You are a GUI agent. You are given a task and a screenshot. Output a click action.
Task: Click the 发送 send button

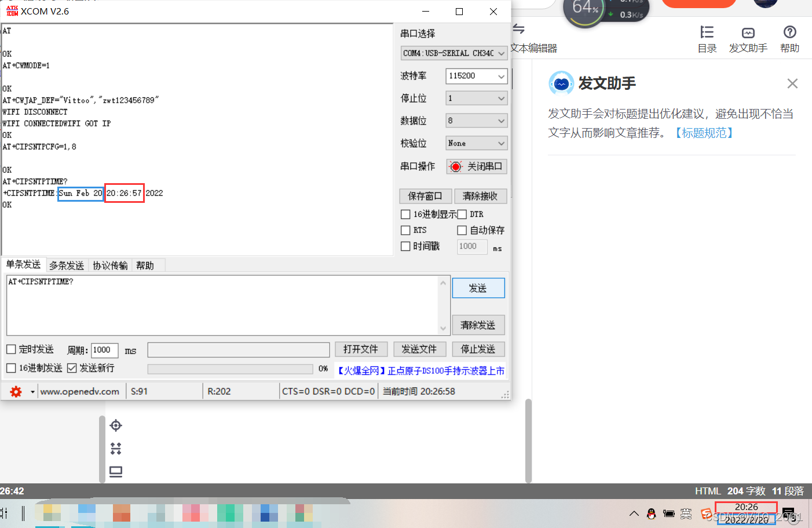(478, 288)
